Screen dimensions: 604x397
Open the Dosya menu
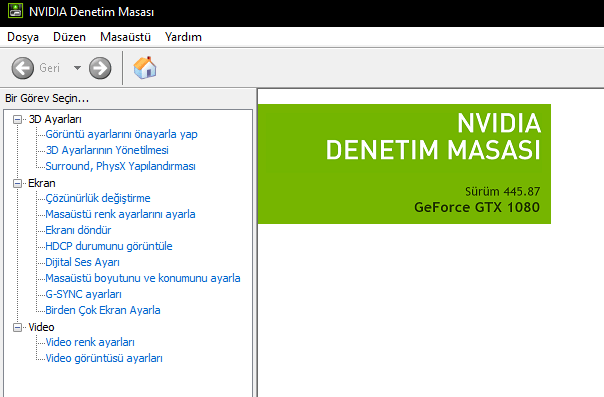[23, 37]
